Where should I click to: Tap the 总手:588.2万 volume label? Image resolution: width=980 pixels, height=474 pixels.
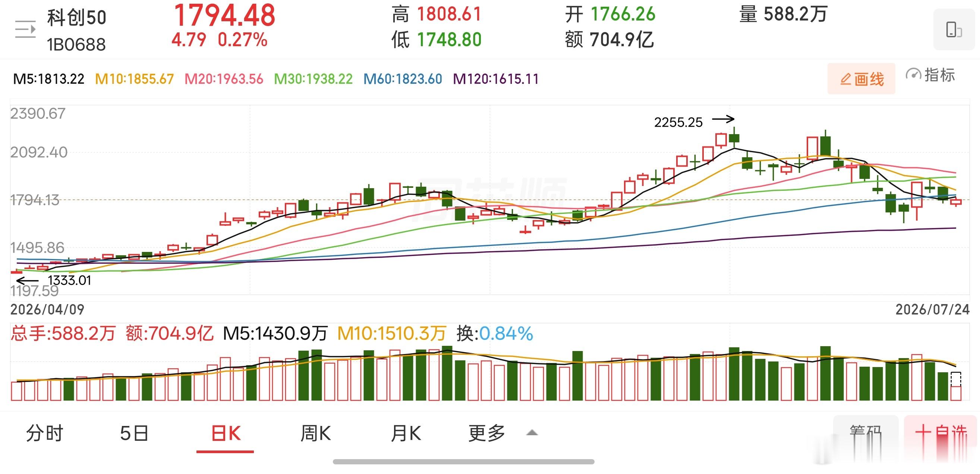(63, 333)
